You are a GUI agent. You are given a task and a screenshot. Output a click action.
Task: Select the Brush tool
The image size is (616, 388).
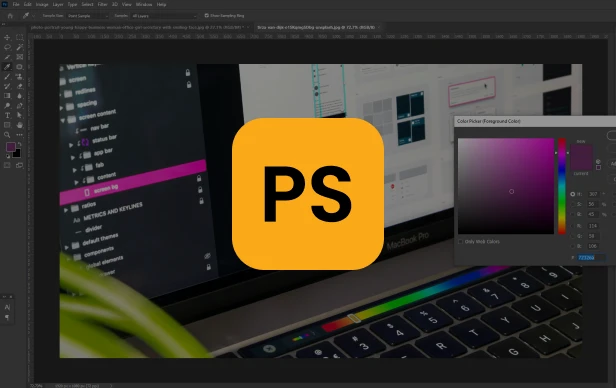[x=7, y=77]
